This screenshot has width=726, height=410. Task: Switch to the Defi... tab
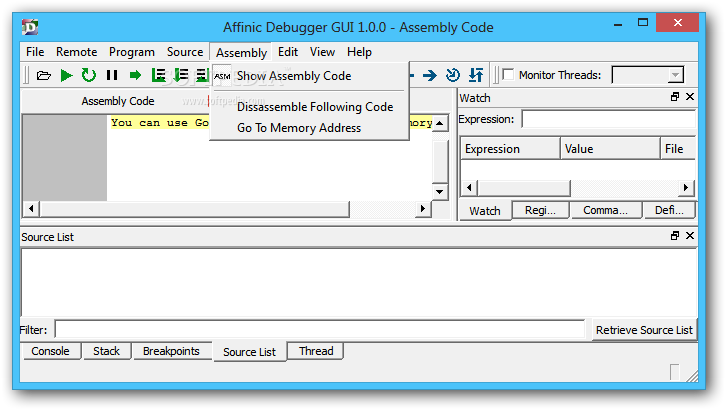pos(670,211)
